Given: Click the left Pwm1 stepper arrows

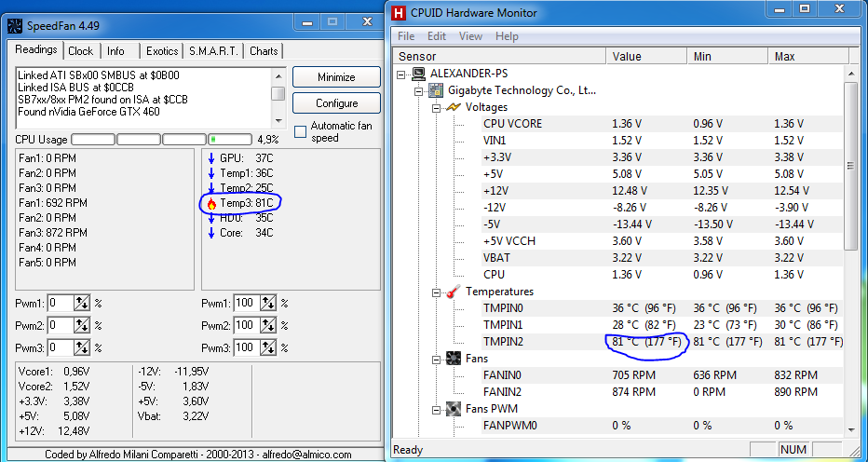Looking at the screenshot, I should (82, 303).
